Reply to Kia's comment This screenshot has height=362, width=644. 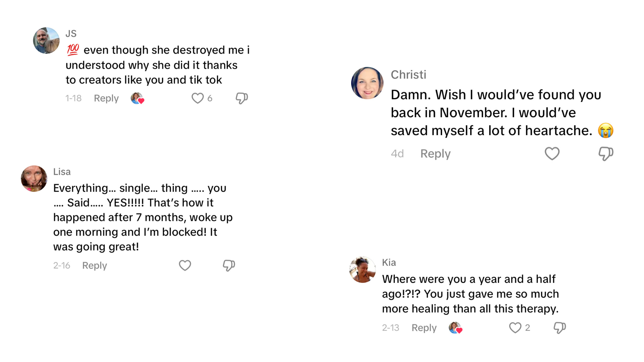tap(424, 327)
